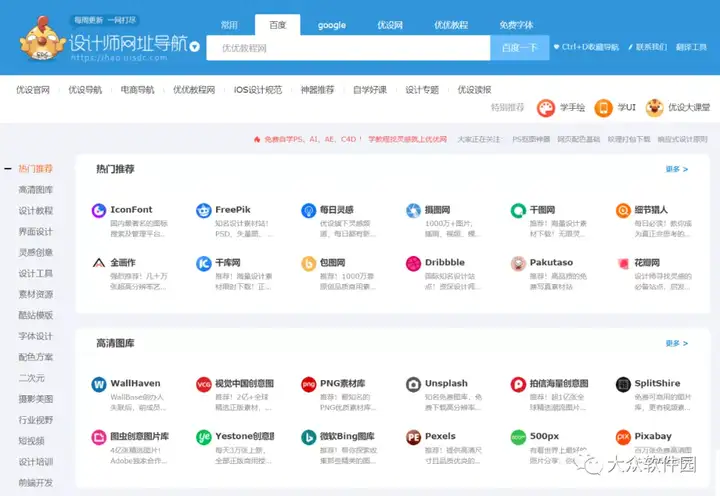Image resolution: width=720 pixels, height=496 pixels.
Task: Select 字体设计 in the left sidebar
Action: tap(36, 336)
